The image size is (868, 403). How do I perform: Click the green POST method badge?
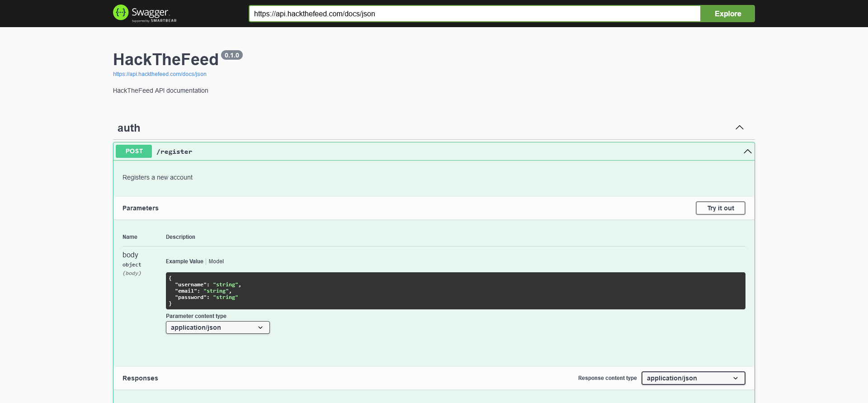click(134, 151)
